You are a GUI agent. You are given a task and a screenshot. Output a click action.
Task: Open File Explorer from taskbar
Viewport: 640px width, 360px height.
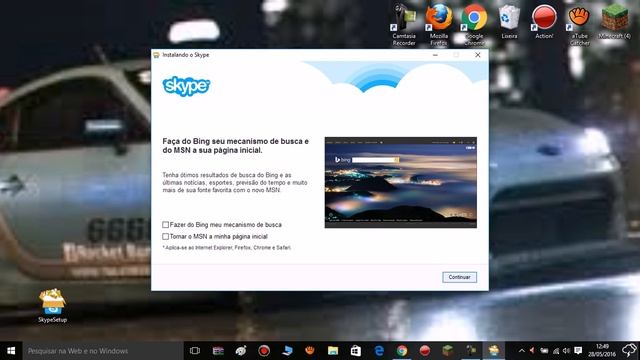(333, 351)
